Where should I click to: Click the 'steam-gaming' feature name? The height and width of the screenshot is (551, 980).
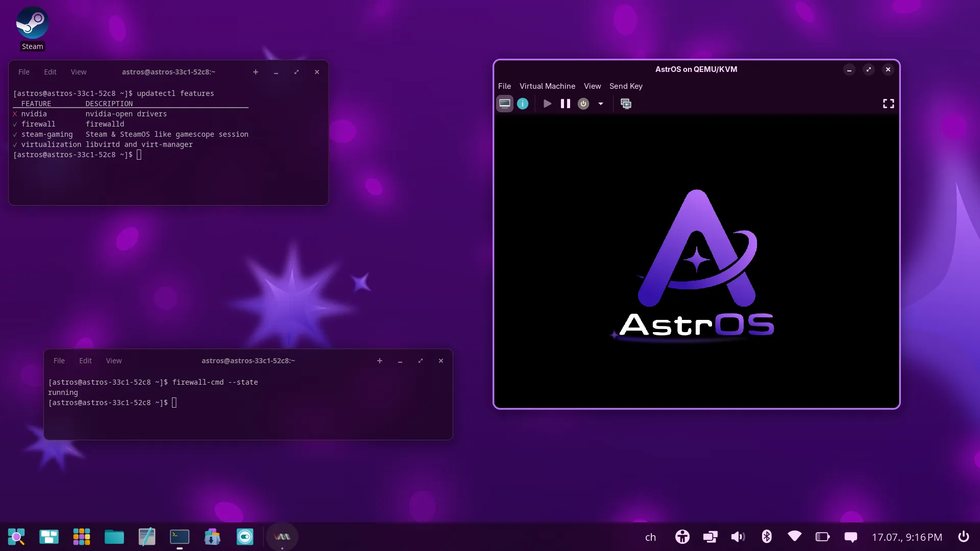click(x=47, y=134)
